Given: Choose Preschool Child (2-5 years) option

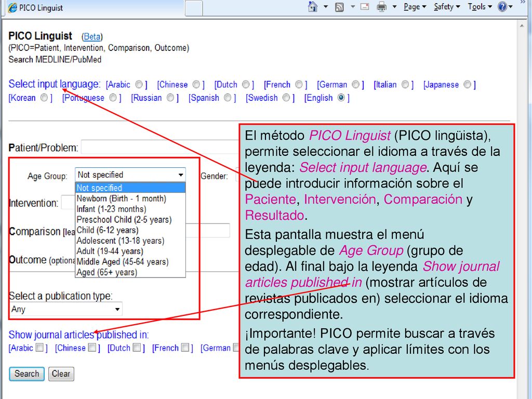Looking at the screenshot, I should 130,220.
